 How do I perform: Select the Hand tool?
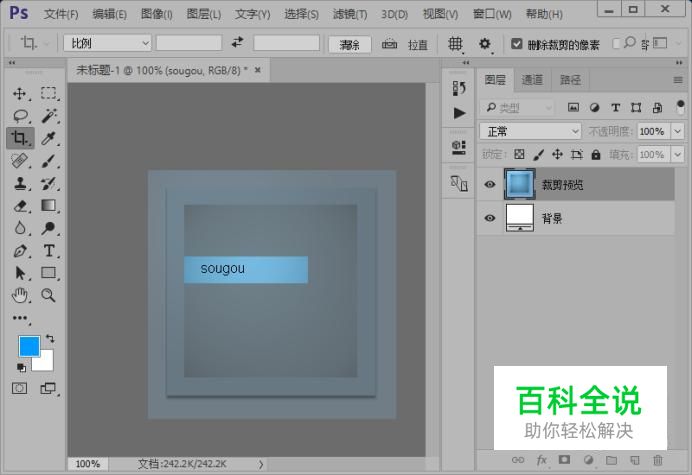pyautogui.click(x=19, y=295)
